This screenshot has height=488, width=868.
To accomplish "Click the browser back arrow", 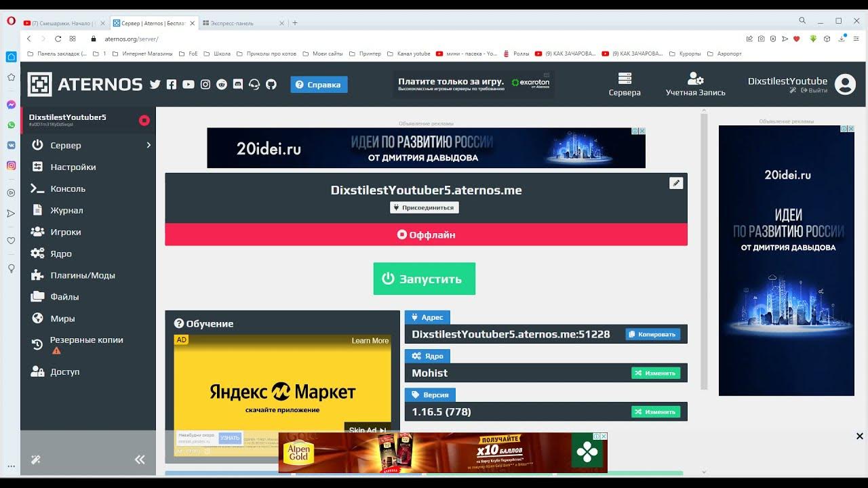I will 29,39.
